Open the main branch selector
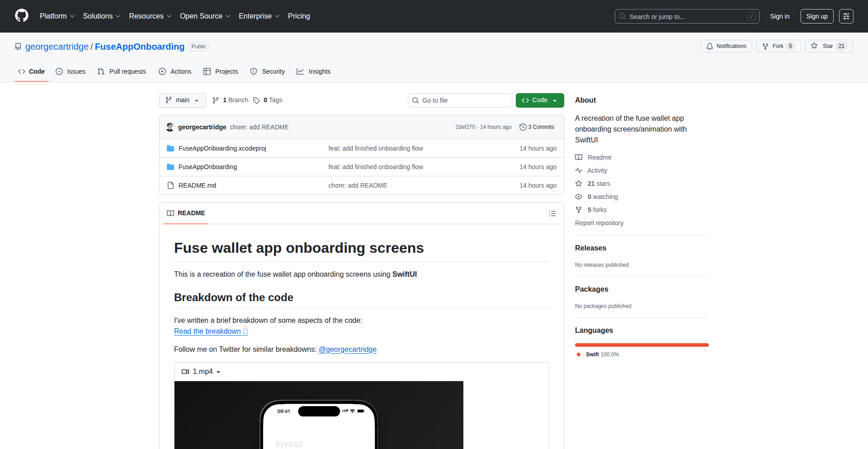This screenshot has width=868, height=449. [x=183, y=100]
